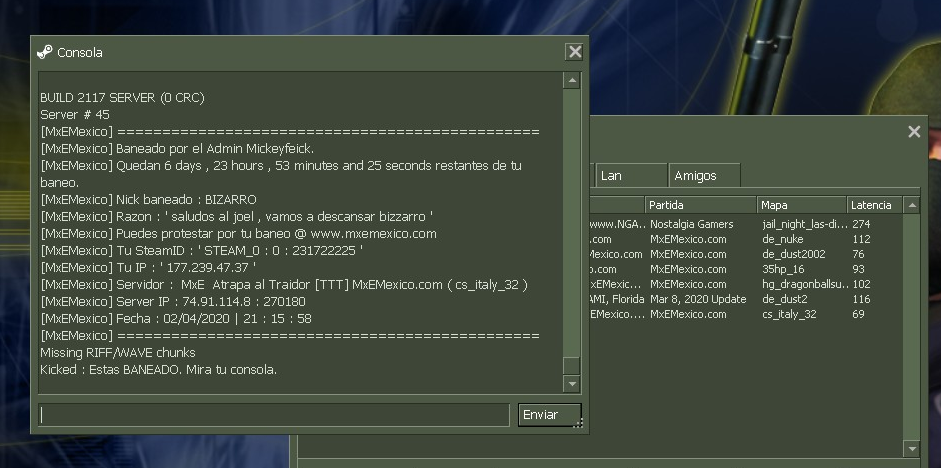941x468 pixels.
Task: Switch to the Amigos tab
Action: [x=704, y=176]
